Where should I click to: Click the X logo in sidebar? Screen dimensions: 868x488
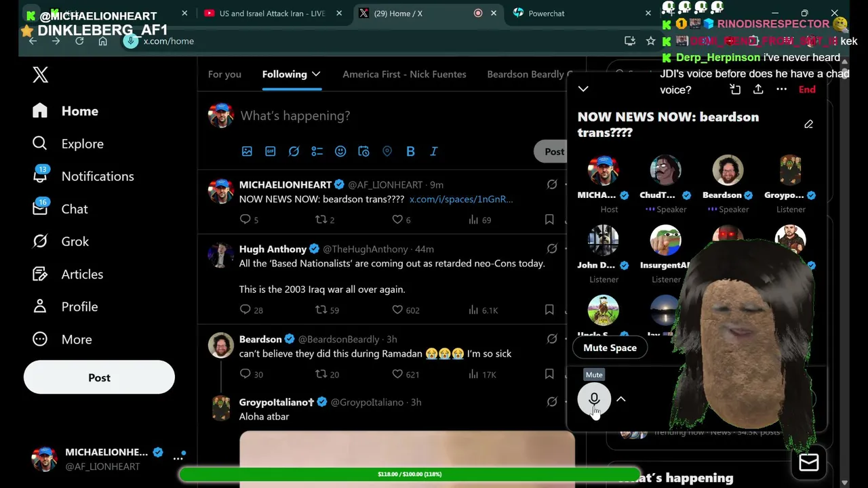point(41,75)
